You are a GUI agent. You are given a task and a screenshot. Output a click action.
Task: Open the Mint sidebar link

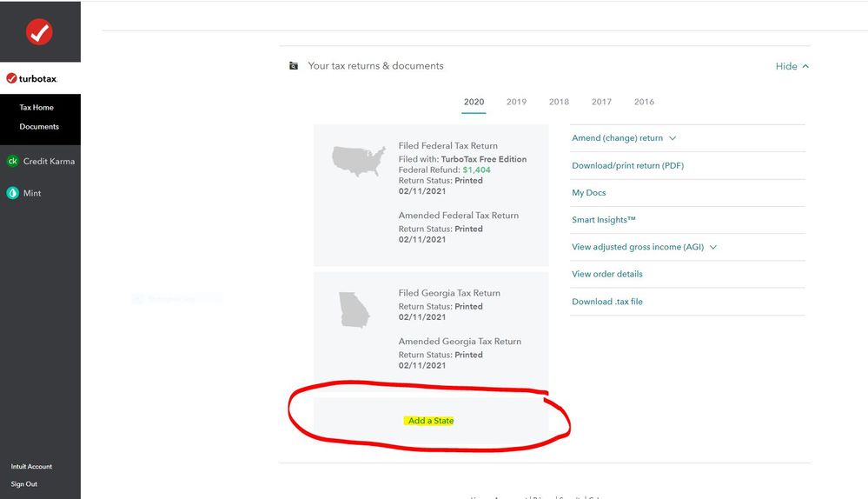click(x=32, y=193)
